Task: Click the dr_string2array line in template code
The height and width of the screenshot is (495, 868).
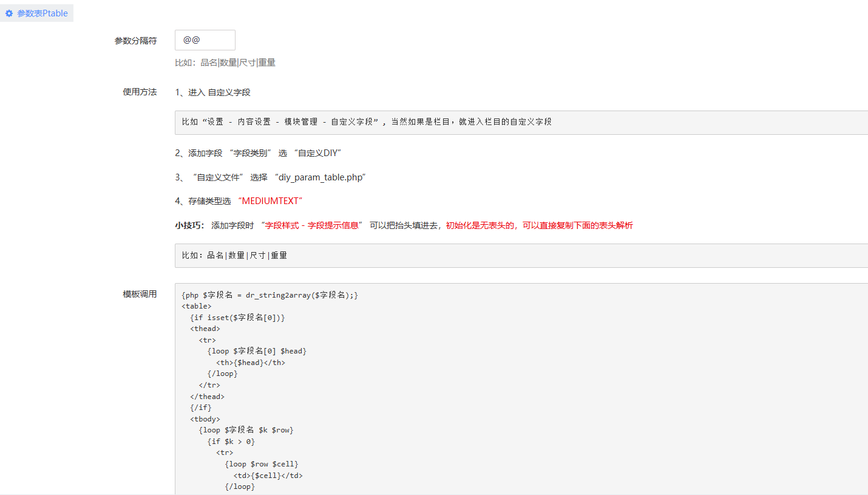Action: (x=270, y=295)
